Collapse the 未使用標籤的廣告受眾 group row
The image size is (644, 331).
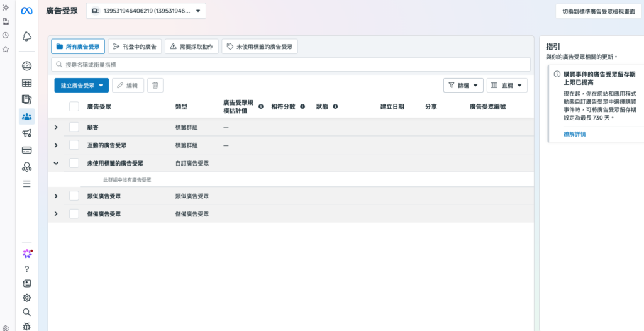tap(56, 163)
